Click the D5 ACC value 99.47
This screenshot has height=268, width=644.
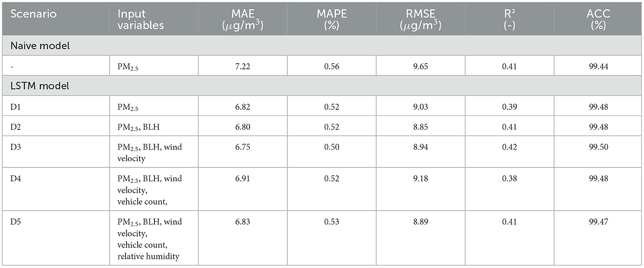598,221
